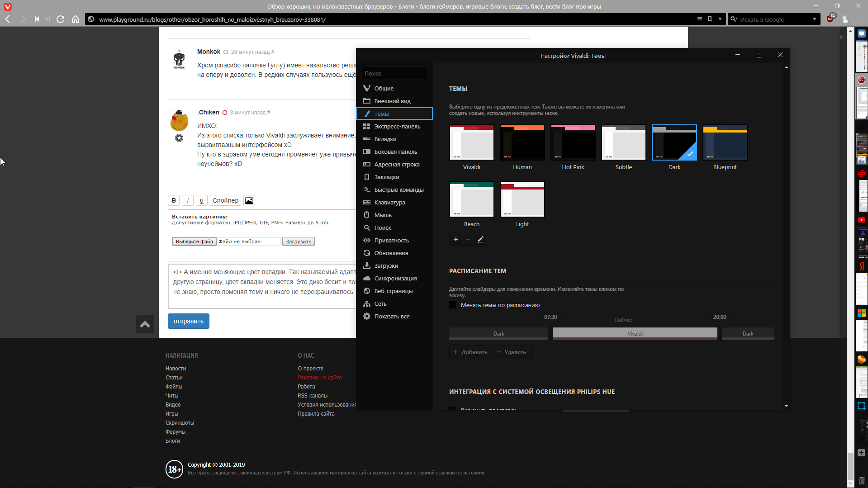
Task: Click Выберите файл file chooser button
Action: point(194,242)
